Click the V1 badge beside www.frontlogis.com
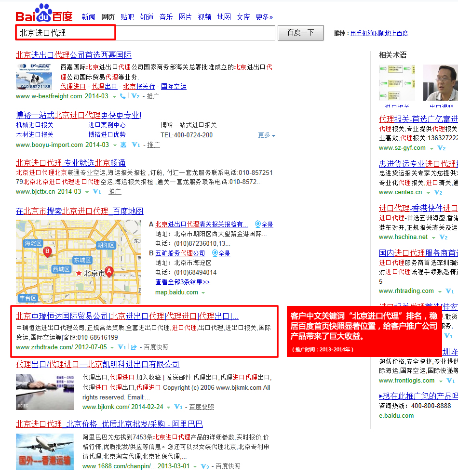458x476 pixels. [x=451, y=381]
